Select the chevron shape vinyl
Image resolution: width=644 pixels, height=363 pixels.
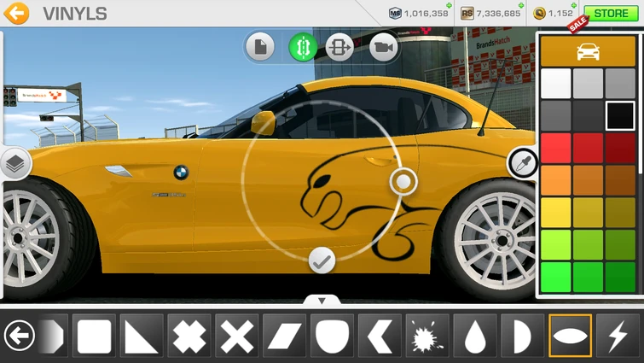pyautogui.click(x=380, y=336)
